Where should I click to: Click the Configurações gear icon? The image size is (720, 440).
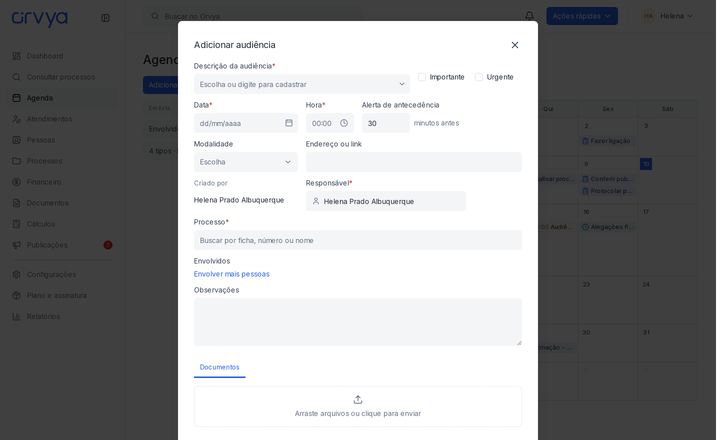[x=17, y=274]
